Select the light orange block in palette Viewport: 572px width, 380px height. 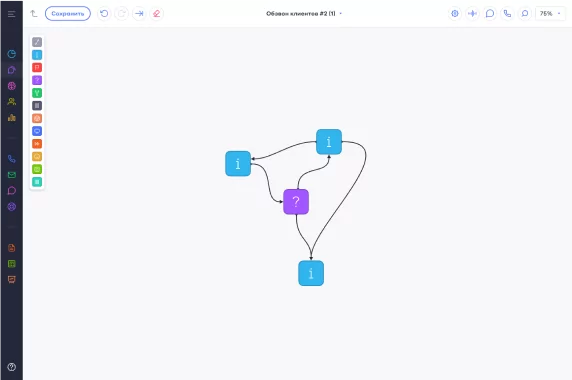(x=37, y=118)
